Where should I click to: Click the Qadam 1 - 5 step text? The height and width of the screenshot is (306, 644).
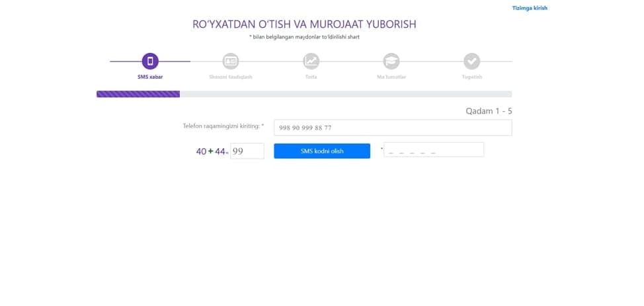pyautogui.click(x=489, y=111)
